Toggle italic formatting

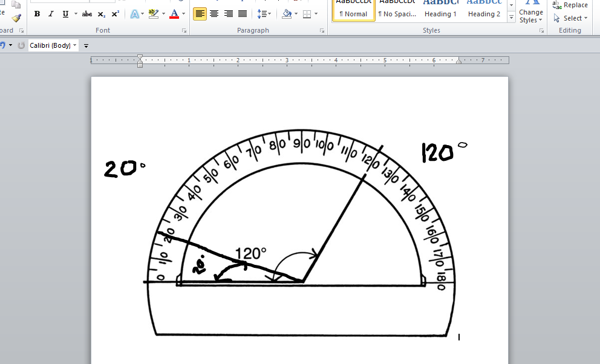[51, 14]
